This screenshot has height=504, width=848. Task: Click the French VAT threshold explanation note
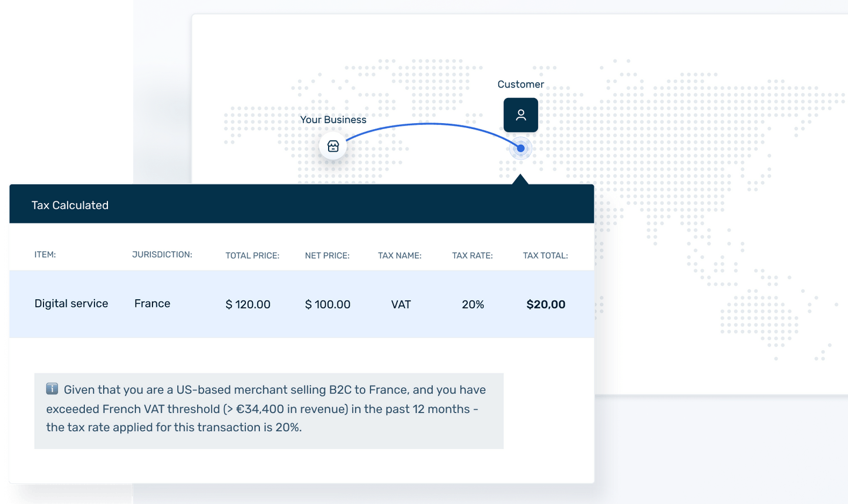click(x=269, y=410)
